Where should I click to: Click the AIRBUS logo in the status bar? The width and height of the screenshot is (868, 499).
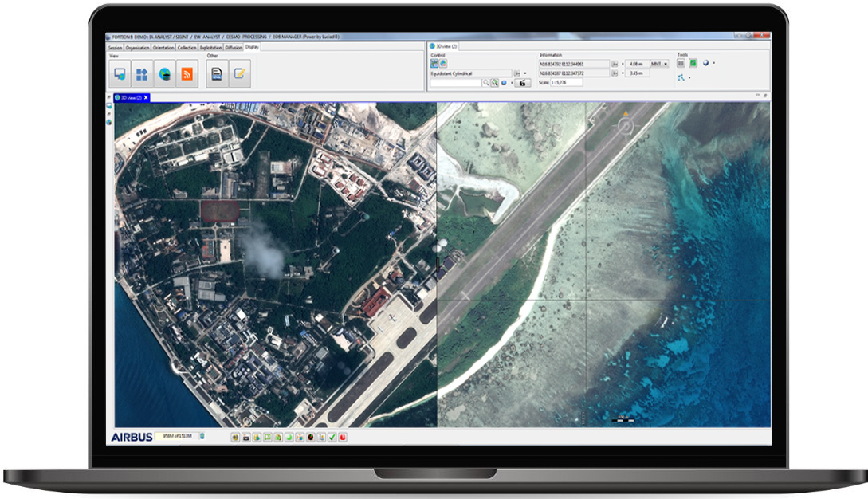click(132, 436)
